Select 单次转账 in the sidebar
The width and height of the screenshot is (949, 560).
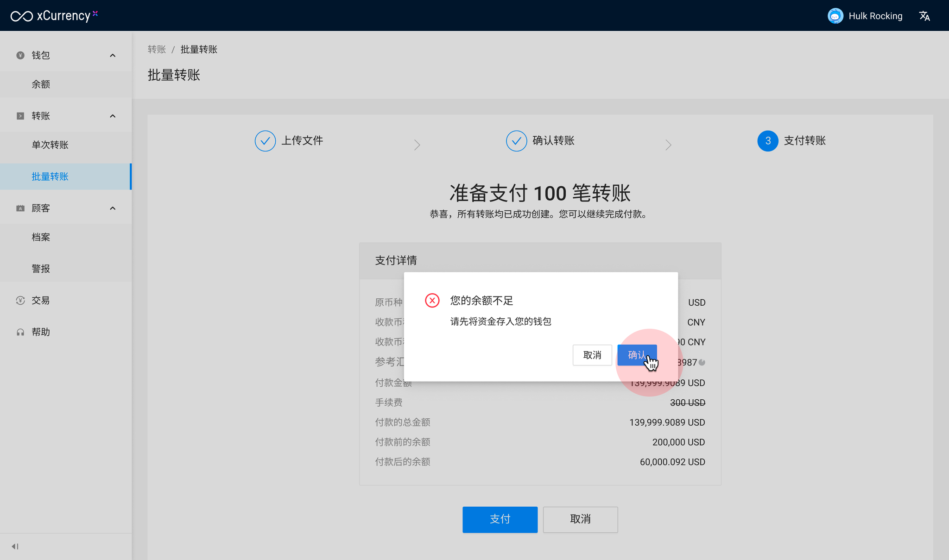(50, 145)
